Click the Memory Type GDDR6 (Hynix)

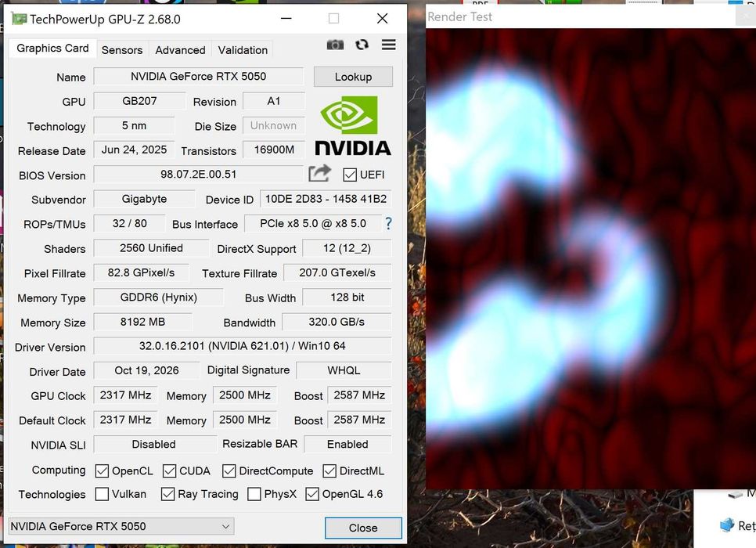(159, 297)
